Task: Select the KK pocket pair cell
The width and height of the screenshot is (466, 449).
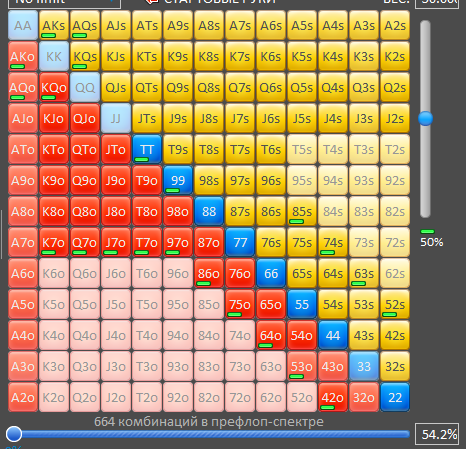Action: click(x=54, y=56)
